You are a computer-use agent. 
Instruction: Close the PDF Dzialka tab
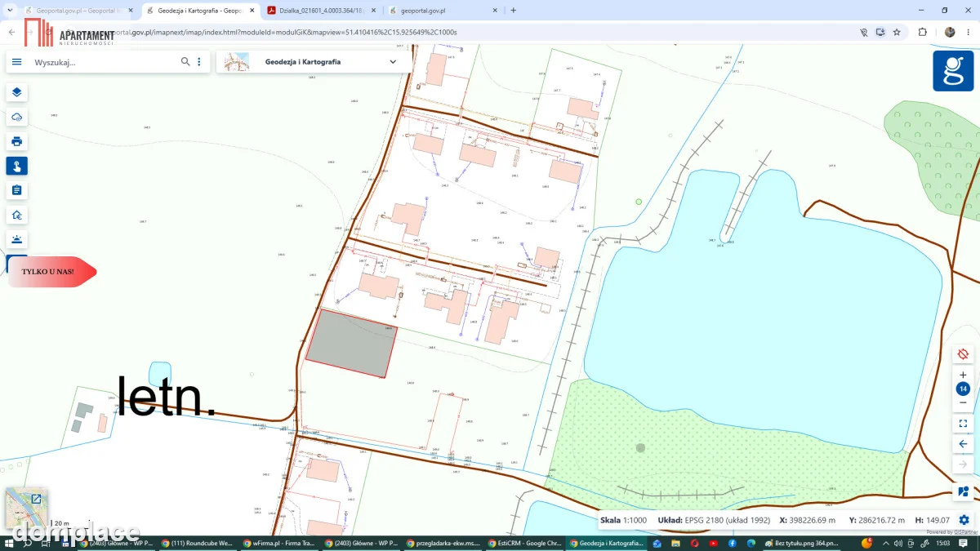click(373, 11)
